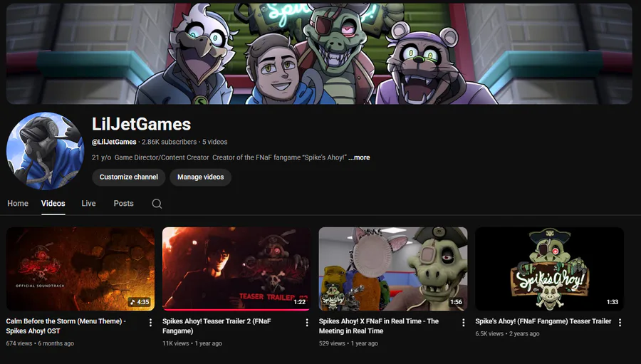Open title Calm Before the Storm (Menu Theme)
641x364 pixels.
click(66, 326)
